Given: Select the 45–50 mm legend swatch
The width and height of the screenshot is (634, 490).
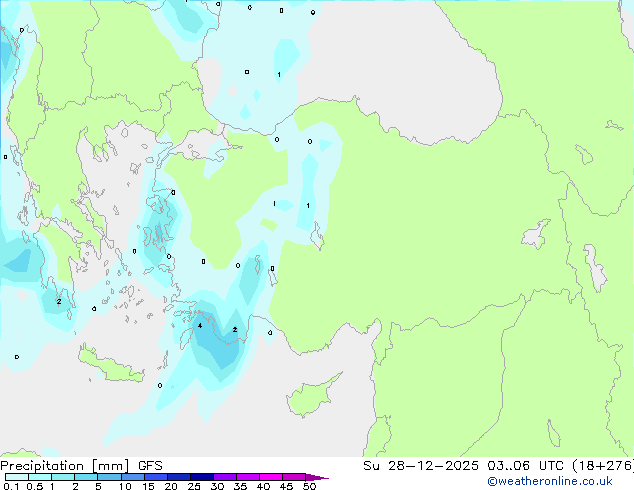Looking at the screenshot, I should coord(294,477).
